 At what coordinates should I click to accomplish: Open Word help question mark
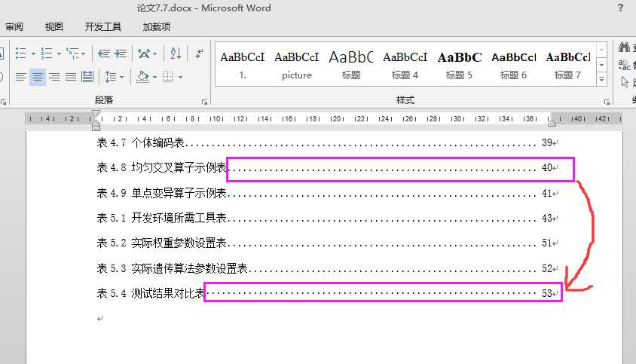620,8
